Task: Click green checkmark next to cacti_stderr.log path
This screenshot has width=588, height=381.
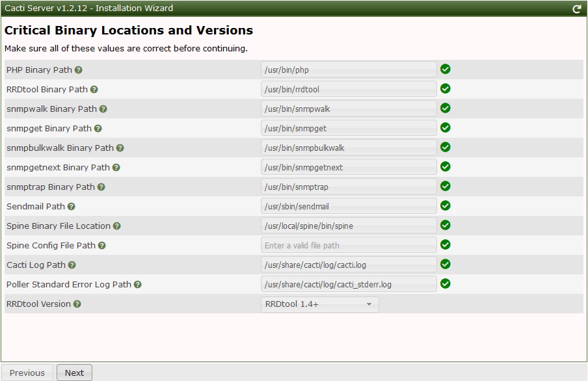Action: click(x=445, y=283)
